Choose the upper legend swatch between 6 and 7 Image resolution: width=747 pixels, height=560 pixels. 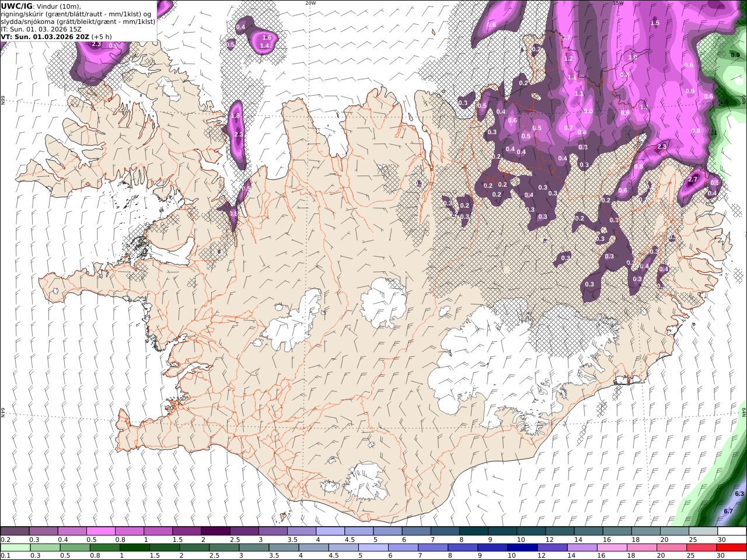click(x=416, y=531)
